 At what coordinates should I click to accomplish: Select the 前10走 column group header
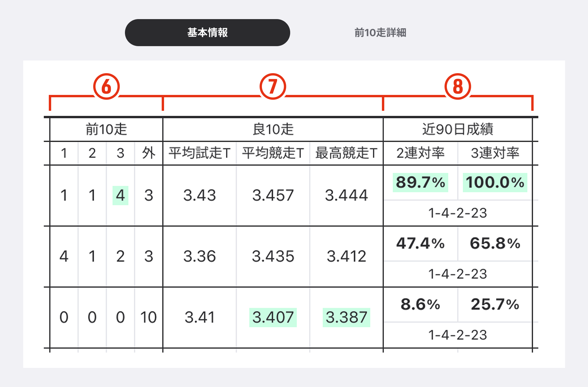(106, 129)
